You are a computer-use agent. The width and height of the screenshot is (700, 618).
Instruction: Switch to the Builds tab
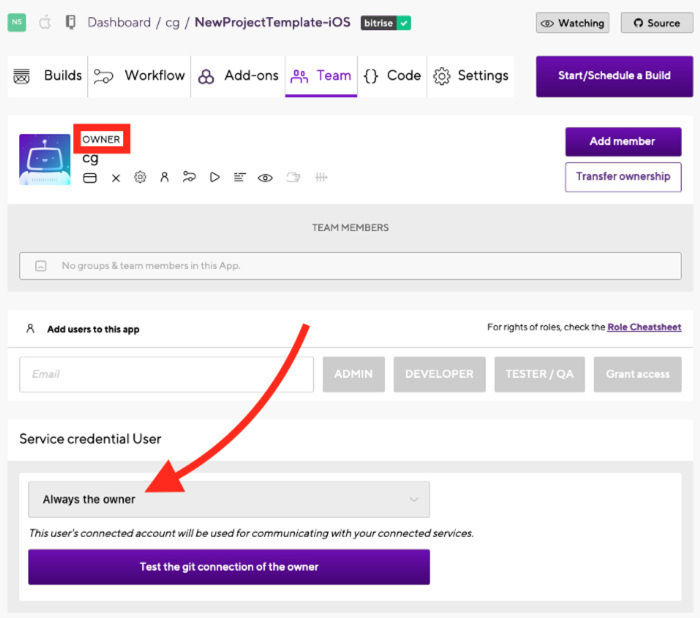(47, 76)
